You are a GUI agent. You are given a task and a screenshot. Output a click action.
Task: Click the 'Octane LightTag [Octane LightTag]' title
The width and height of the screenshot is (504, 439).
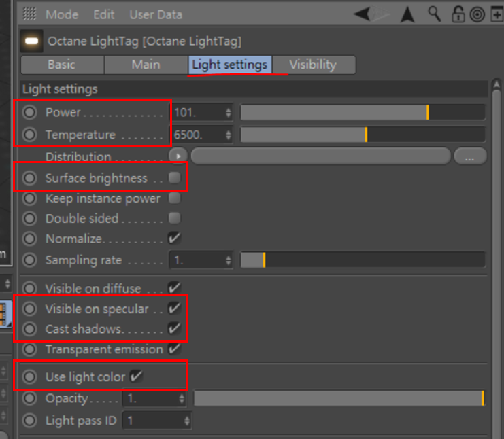145,41
